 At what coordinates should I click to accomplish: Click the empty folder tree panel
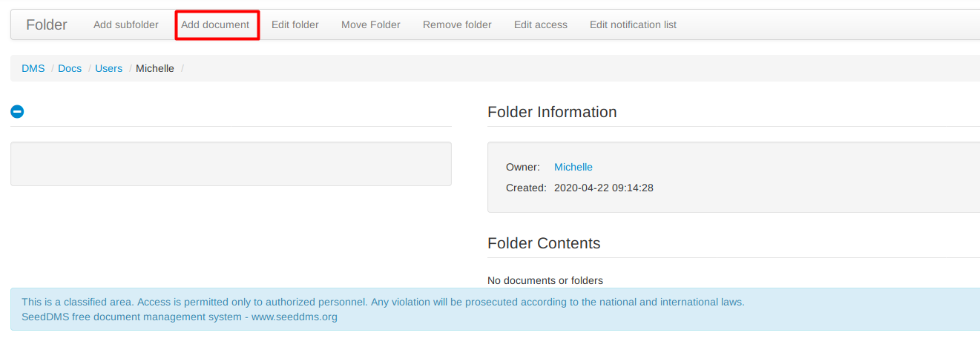(231, 164)
